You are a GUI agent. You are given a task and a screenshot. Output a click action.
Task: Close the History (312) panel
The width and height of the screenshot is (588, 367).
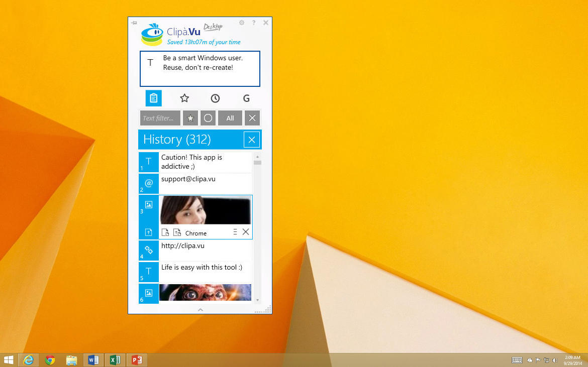[252, 140]
